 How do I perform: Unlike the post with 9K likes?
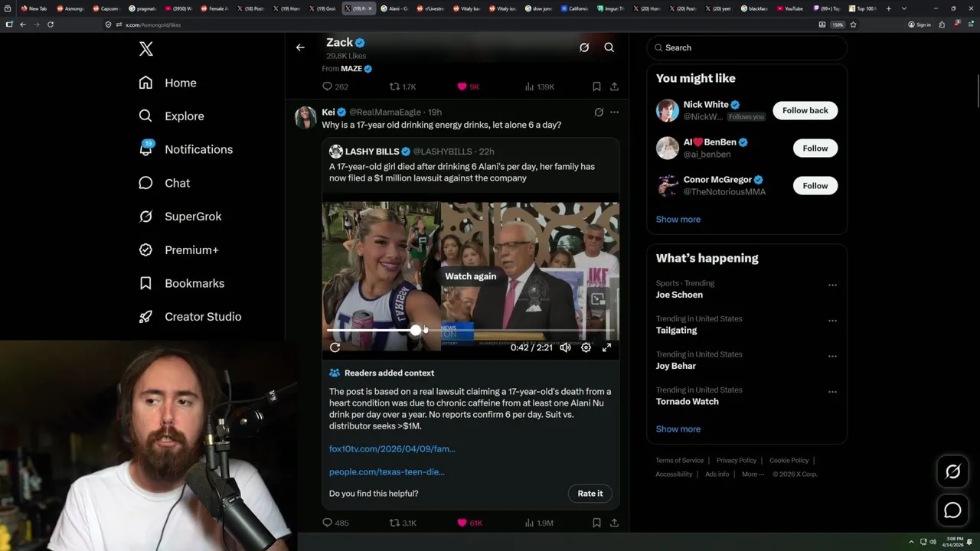[x=462, y=86]
